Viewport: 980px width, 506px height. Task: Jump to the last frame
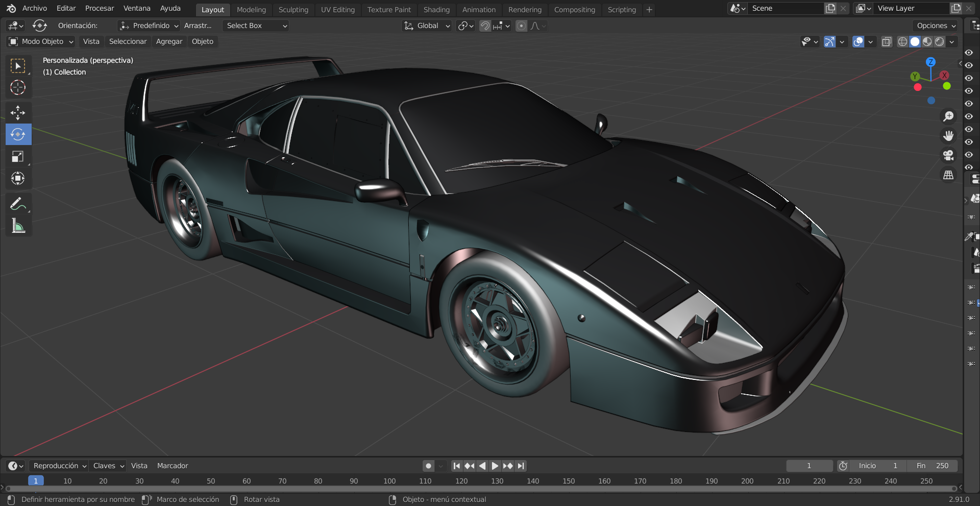click(521, 466)
